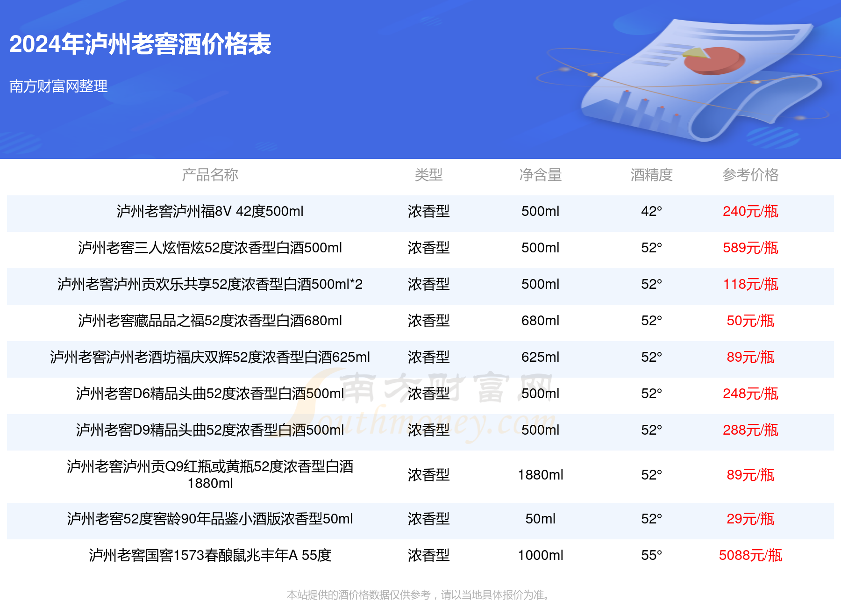This screenshot has height=616, width=841.
Task: Click the 酒精度 column header
Action: (x=651, y=175)
